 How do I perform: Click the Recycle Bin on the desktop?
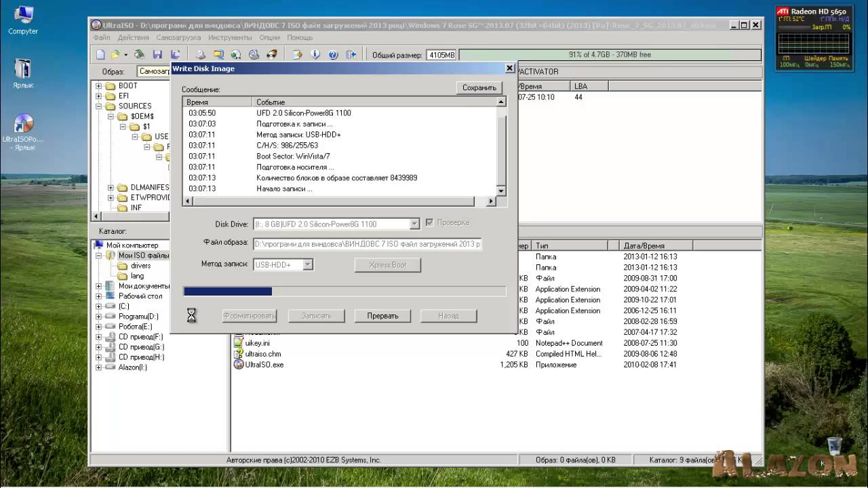(x=835, y=445)
